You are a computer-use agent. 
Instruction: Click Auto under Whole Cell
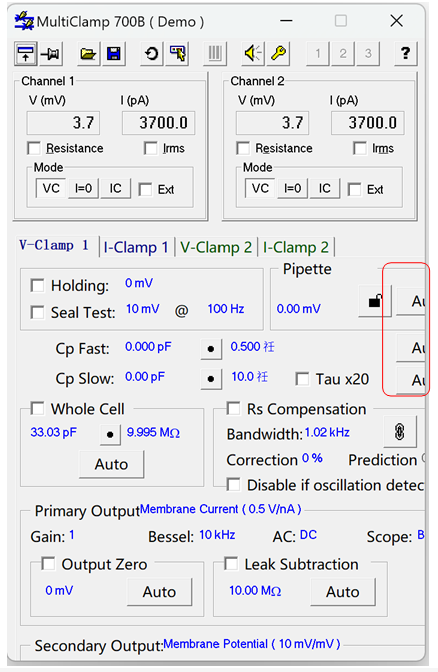111,464
